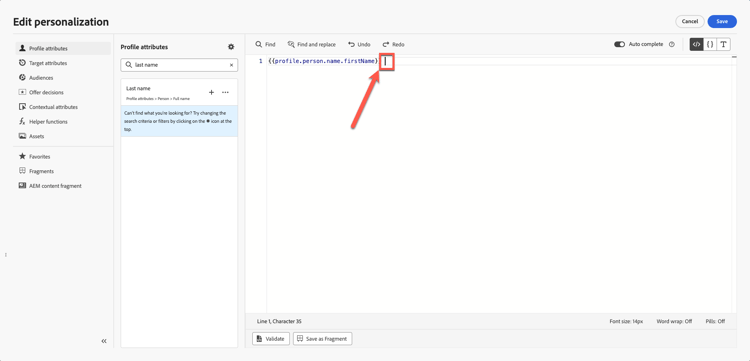The height and width of the screenshot is (361, 750).
Task: Collapse the left sidebar with double chevron
Action: (x=104, y=341)
